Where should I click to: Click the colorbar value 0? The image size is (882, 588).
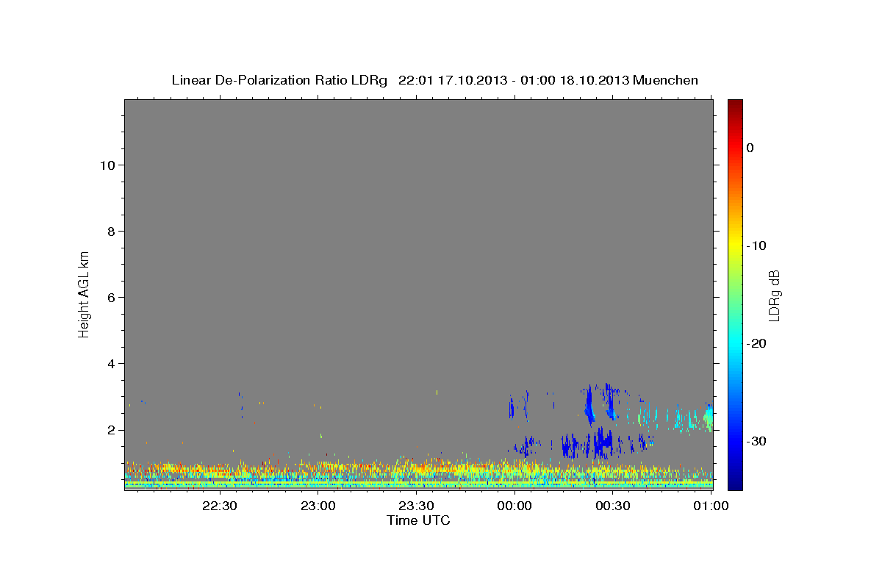coord(750,148)
